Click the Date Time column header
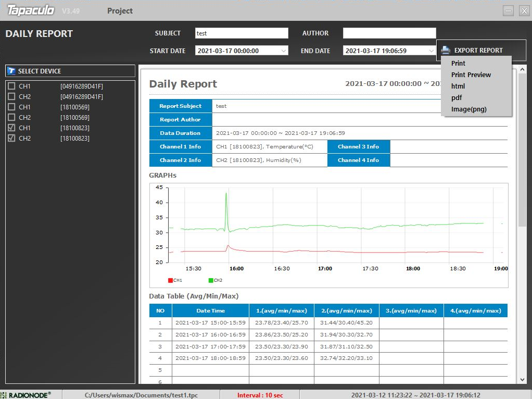The image size is (532, 399). click(210, 310)
